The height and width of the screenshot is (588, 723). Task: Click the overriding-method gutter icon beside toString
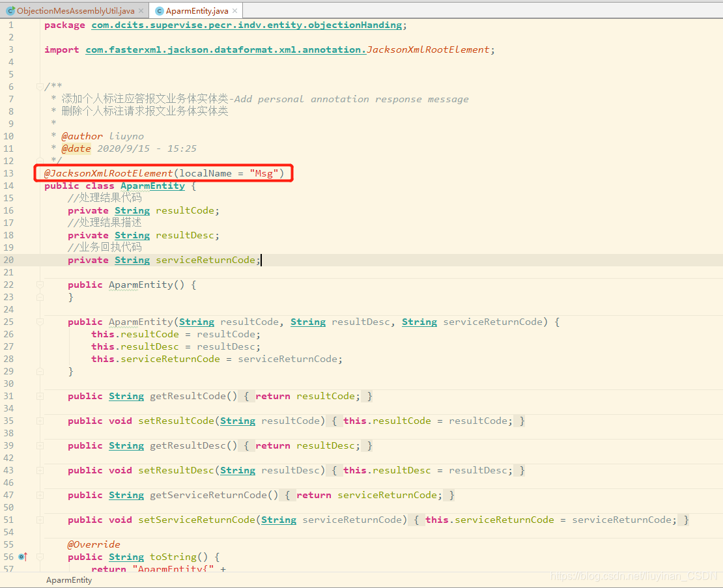pyautogui.click(x=23, y=557)
